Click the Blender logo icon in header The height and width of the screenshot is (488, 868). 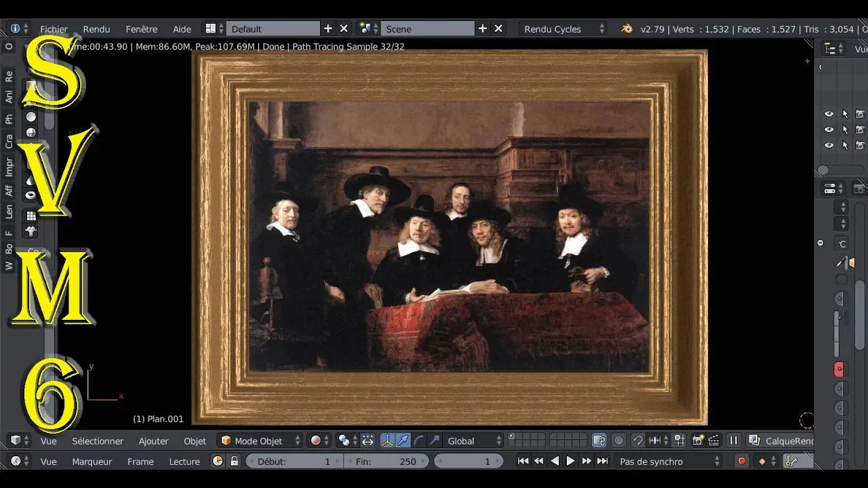click(627, 28)
